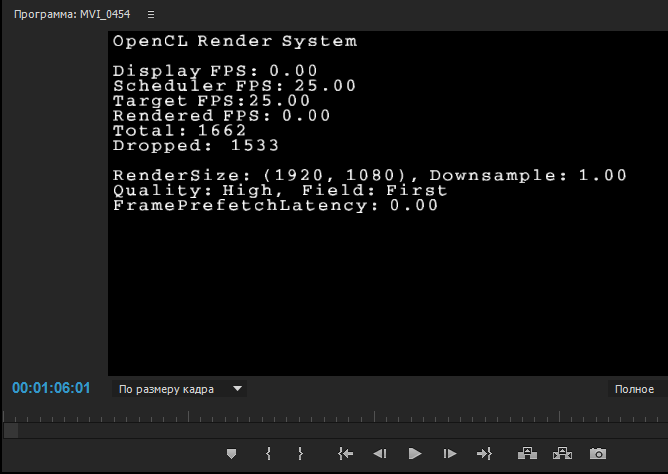This screenshot has width=668, height=474.
Task: Open the zoom level dropdown 'По размеру кадра'
Action: point(179,389)
